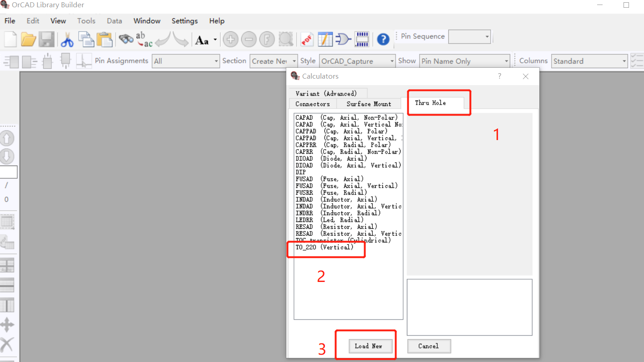Click the Zoom In plus icon
This screenshot has height=362, width=644.
(x=231, y=40)
